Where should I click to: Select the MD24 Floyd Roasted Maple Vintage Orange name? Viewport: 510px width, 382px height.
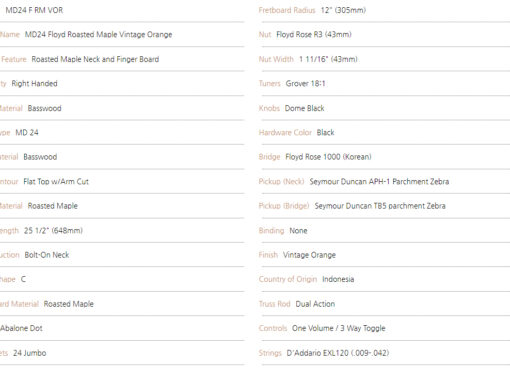[x=99, y=35]
